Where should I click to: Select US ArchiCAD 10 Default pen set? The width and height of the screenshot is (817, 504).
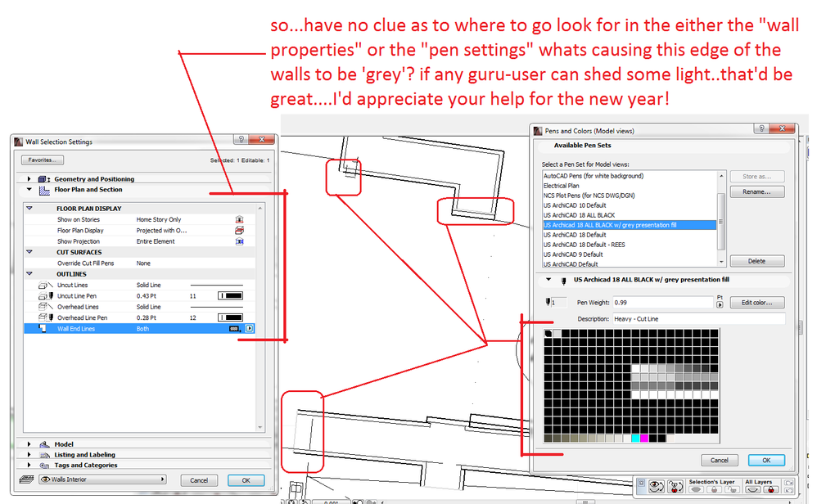point(630,205)
